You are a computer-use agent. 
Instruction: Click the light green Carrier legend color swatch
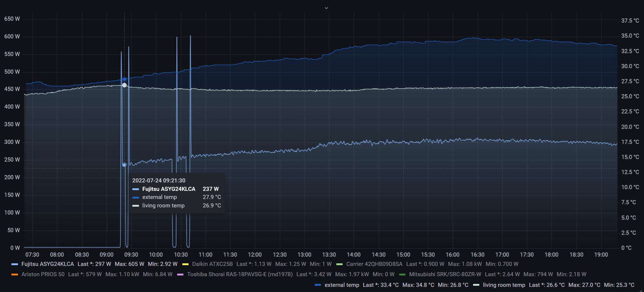click(339, 264)
